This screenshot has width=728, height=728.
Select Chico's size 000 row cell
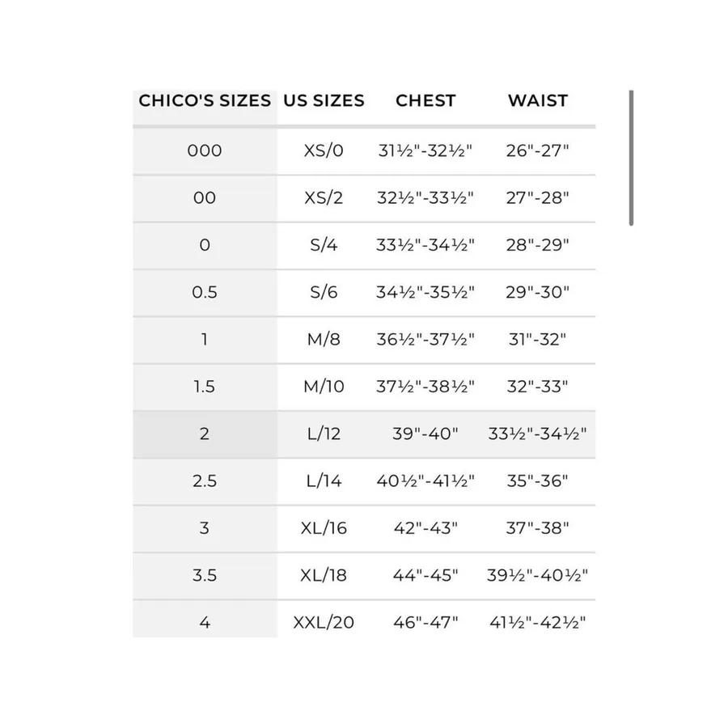coord(205,151)
